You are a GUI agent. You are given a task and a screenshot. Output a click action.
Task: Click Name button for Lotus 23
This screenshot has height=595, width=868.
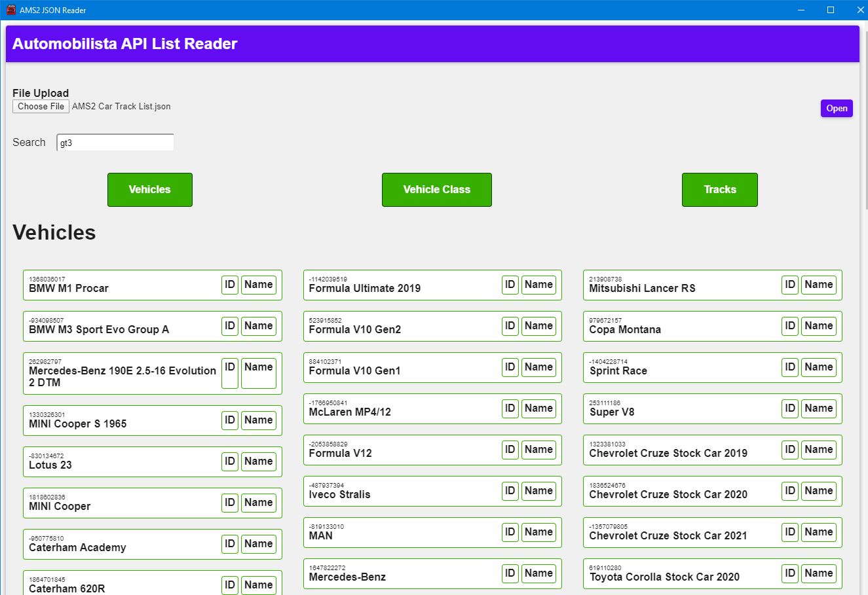[259, 461]
